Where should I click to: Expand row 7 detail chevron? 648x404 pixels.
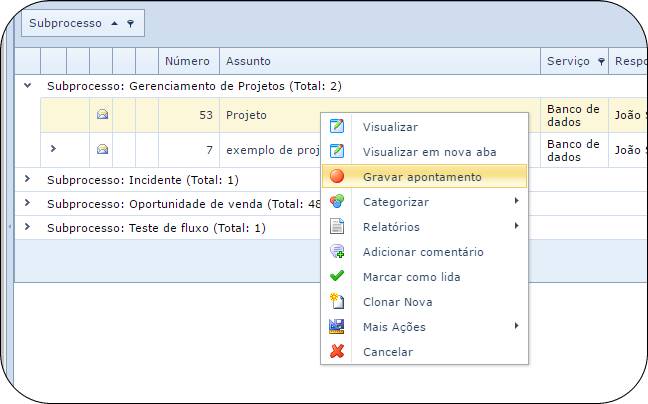pyautogui.click(x=53, y=148)
